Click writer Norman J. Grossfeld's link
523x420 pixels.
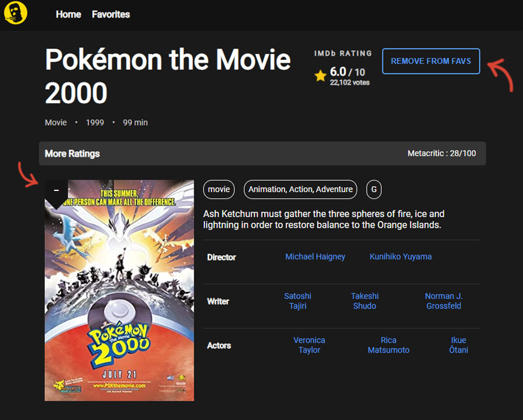[443, 301]
